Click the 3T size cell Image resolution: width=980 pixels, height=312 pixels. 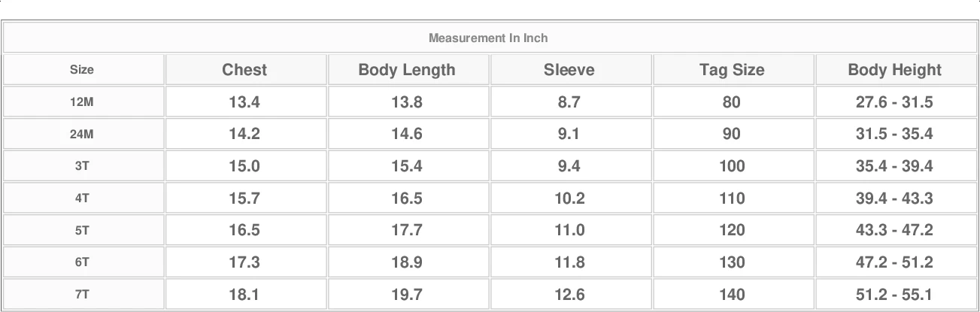tap(82, 166)
